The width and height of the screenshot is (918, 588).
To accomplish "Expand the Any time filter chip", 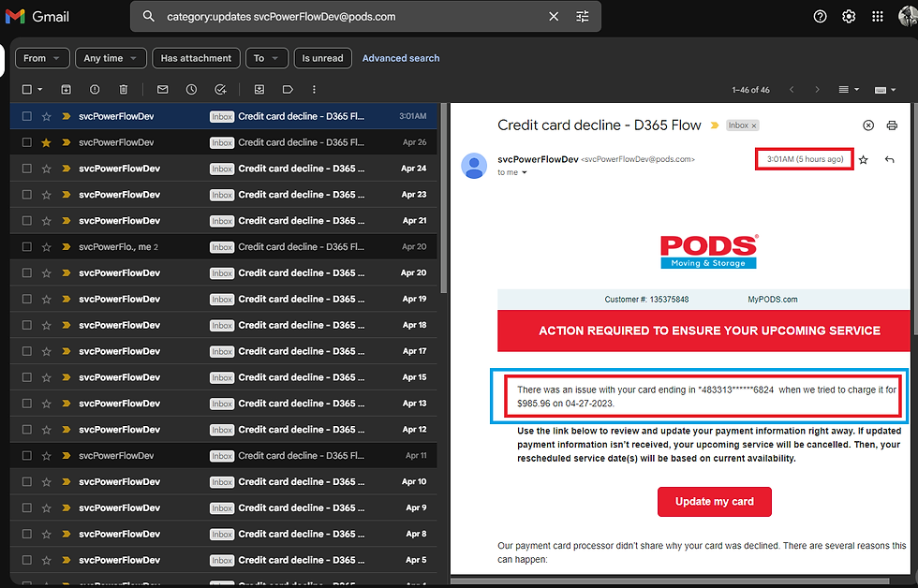I will coord(111,58).
